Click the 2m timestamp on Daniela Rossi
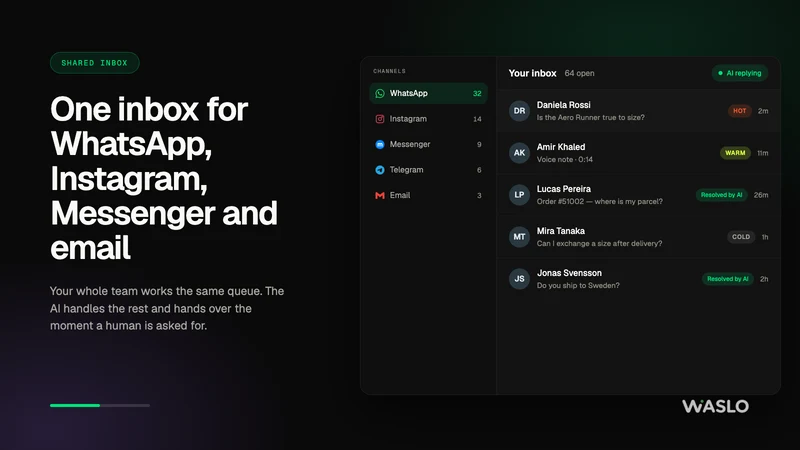 (763, 111)
